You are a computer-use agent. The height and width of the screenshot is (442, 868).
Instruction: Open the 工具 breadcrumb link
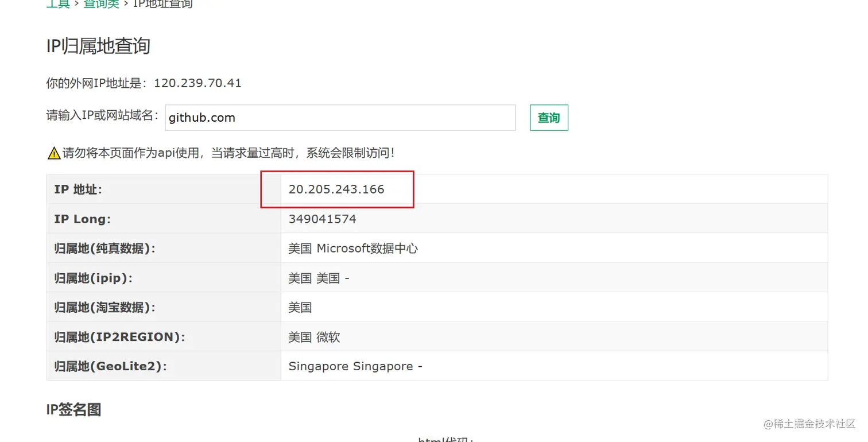coord(58,4)
